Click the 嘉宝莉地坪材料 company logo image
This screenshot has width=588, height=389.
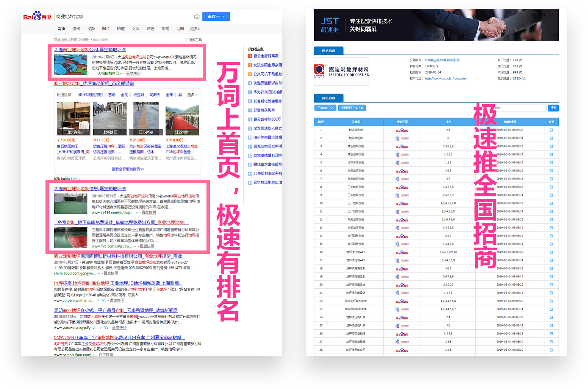pyautogui.click(x=341, y=72)
